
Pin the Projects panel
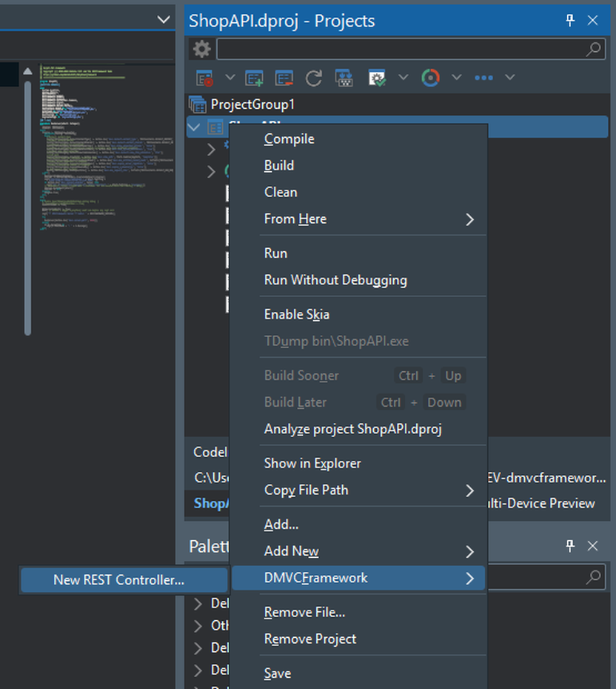pos(570,20)
